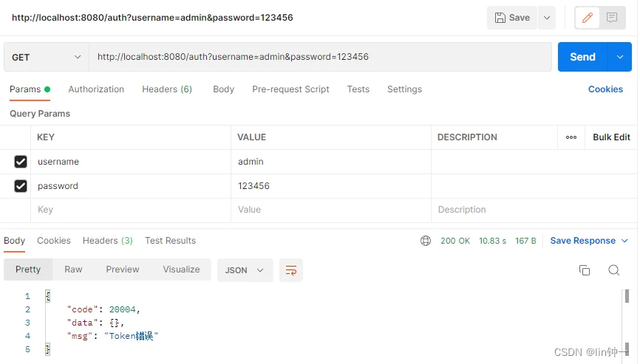Open the Cookies link

click(605, 89)
